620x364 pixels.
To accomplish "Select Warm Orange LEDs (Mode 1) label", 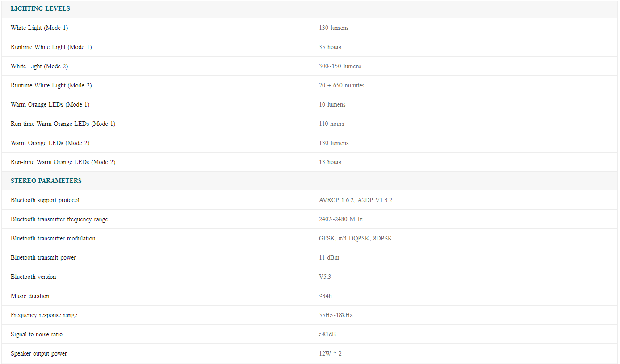I will point(50,105).
